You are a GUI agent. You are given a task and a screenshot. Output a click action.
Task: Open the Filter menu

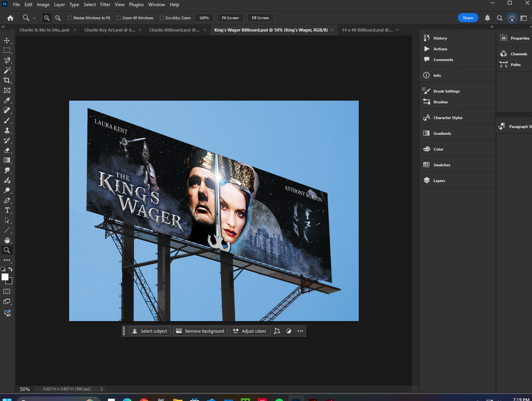(x=105, y=4)
